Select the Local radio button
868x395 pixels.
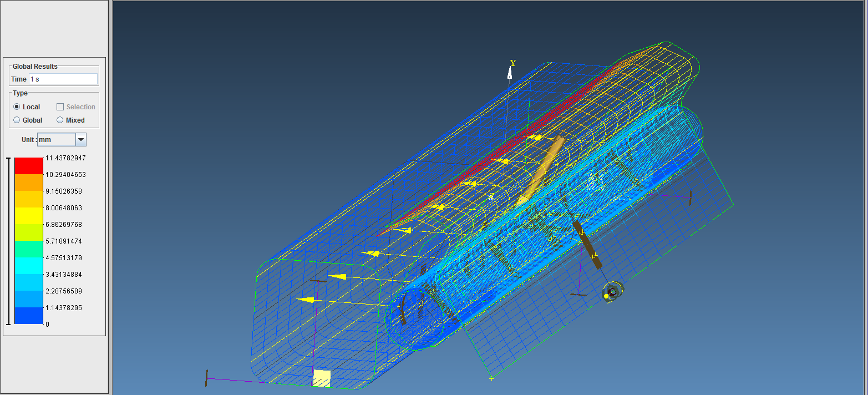point(17,107)
